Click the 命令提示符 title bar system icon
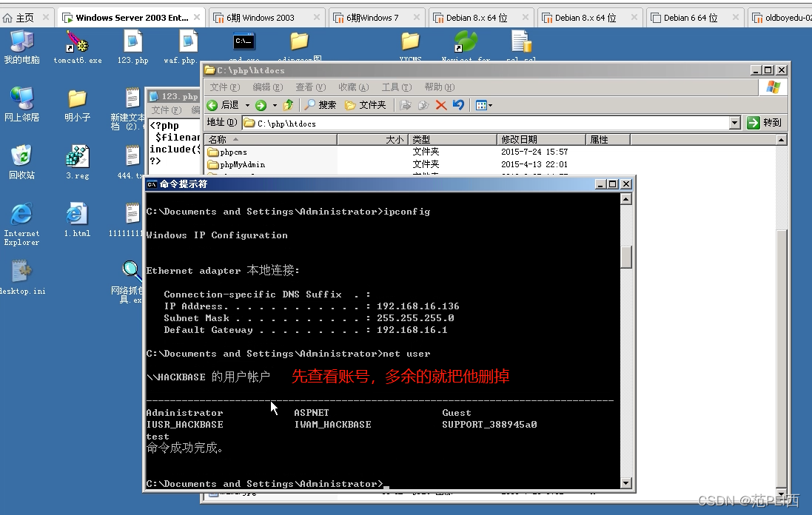 pos(152,184)
